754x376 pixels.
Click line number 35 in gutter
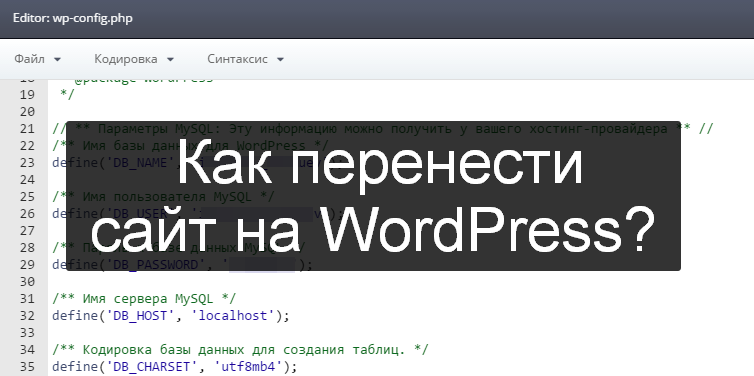(x=27, y=366)
